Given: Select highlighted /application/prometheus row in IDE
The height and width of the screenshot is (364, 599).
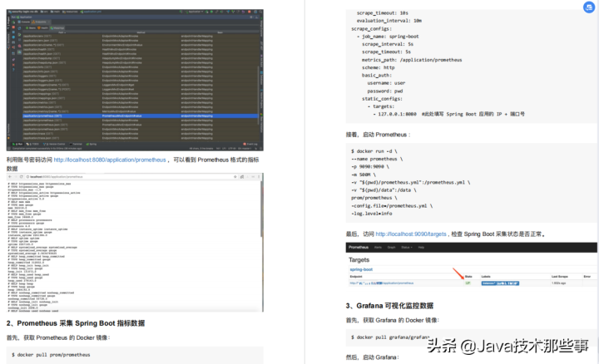Looking at the screenshot, I should (141, 116).
